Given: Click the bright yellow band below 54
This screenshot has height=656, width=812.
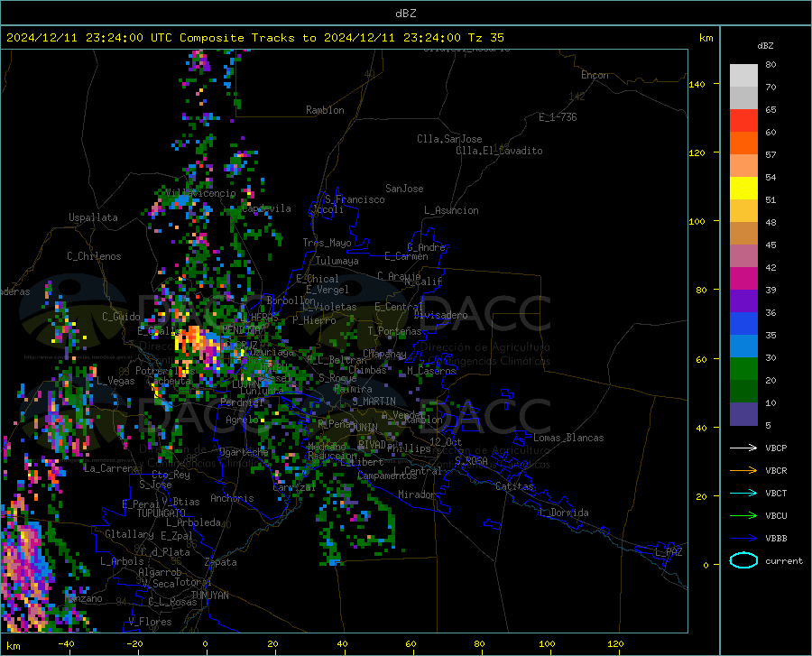Looking at the screenshot, I should pos(743,188).
